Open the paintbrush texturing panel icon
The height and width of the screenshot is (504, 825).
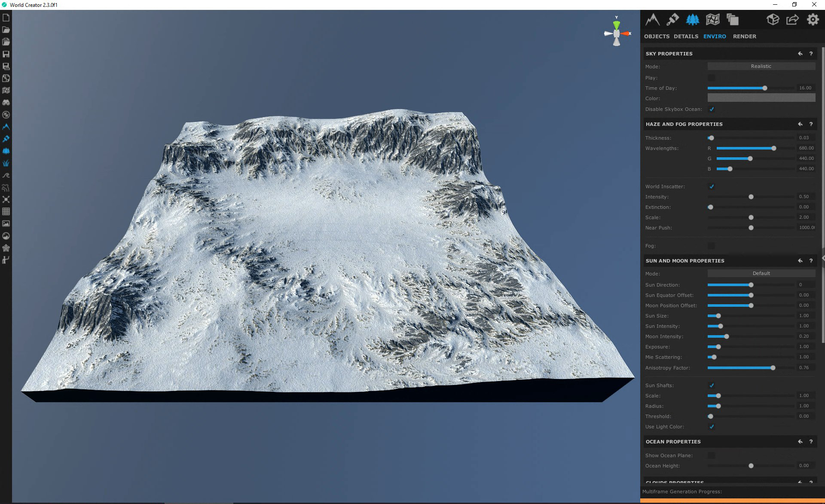coord(672,19)
